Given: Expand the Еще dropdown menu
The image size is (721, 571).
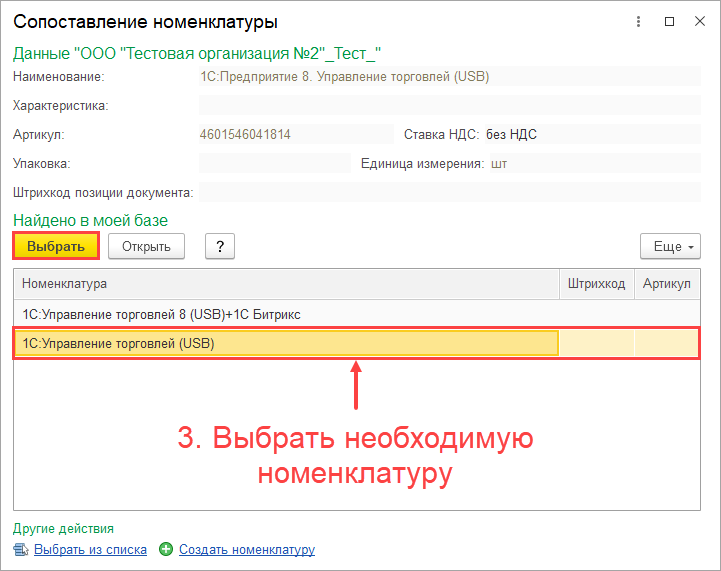Looking at the screenshot, I should 670,246.
